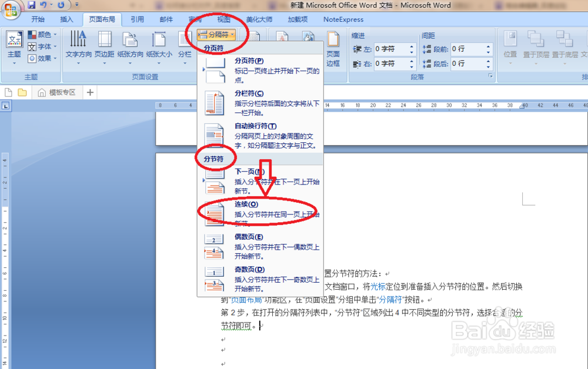Screen dimensions: 588x369
Task: Edit 段后 spacing after field
Action: tap(467, 63)
